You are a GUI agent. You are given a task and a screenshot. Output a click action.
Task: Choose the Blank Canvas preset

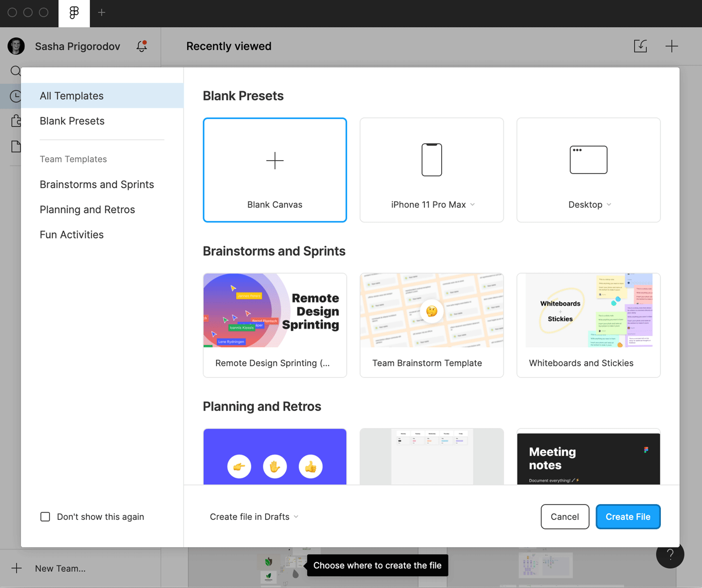[275, 170]
